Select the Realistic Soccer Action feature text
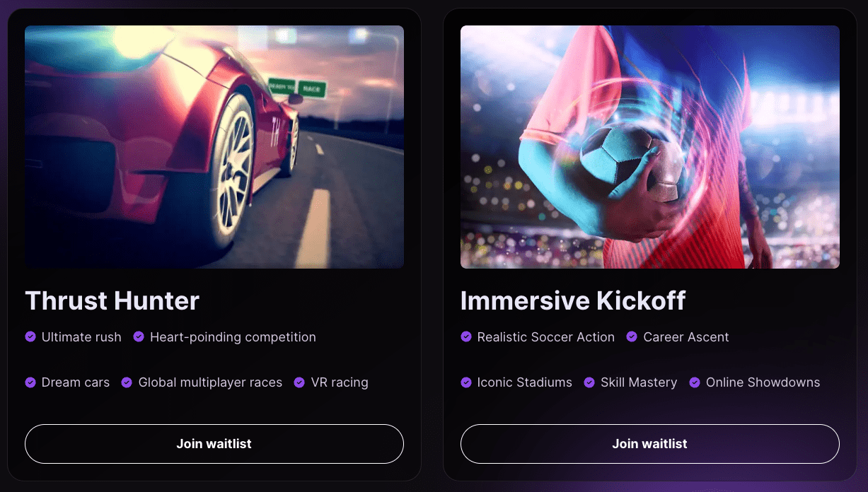 point(546,337)
